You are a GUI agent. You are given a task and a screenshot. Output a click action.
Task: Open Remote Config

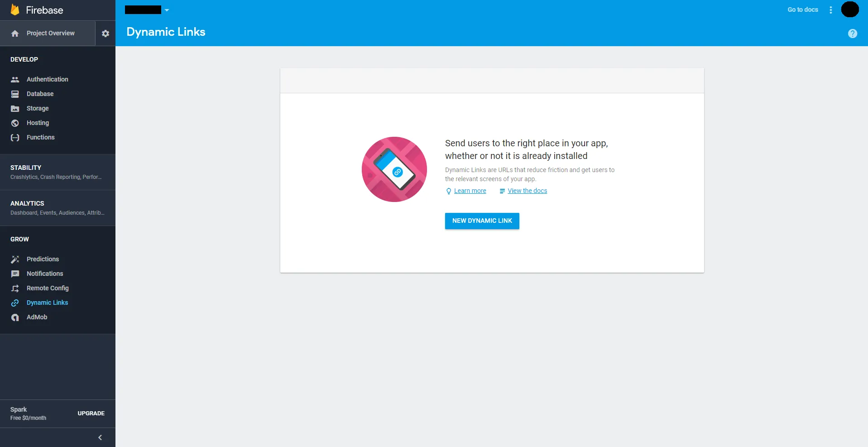click(x=48, y=288)
